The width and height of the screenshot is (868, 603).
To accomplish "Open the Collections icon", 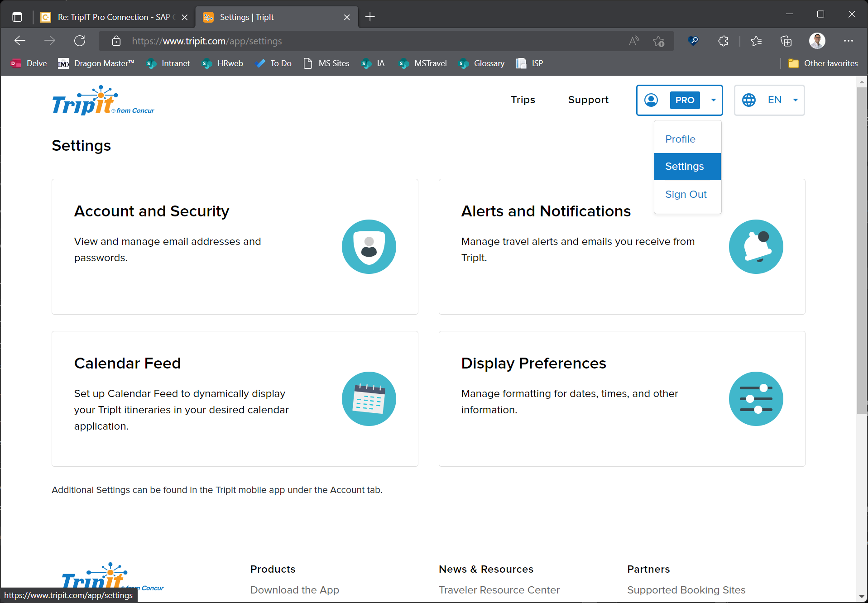I will click(786, 41).
